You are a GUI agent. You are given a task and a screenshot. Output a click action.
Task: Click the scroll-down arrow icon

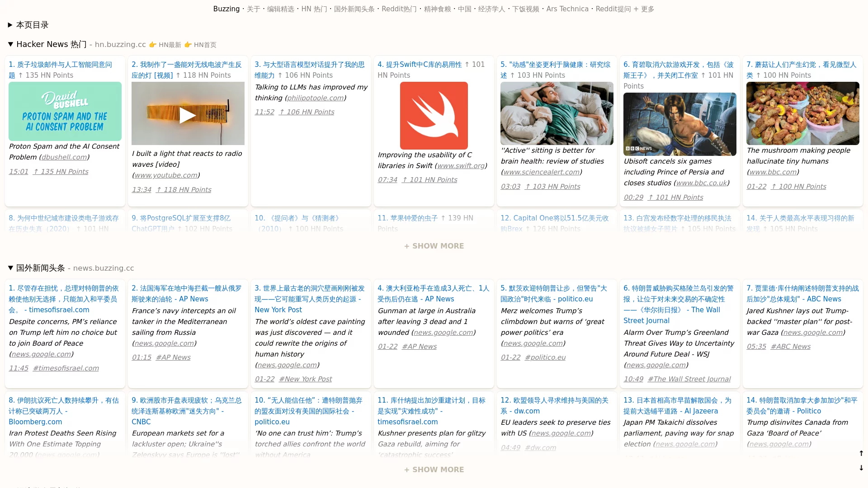pos(861,468)
